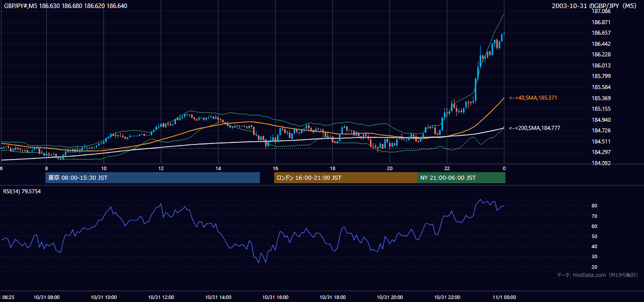Click price axis value 187.086
This screenshot has width=644, height=302.
602,11
